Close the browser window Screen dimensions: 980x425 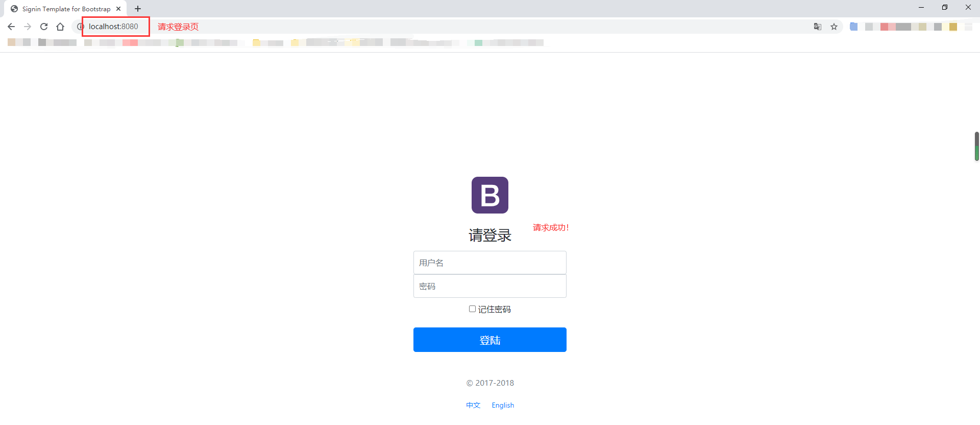pos(968,7)
